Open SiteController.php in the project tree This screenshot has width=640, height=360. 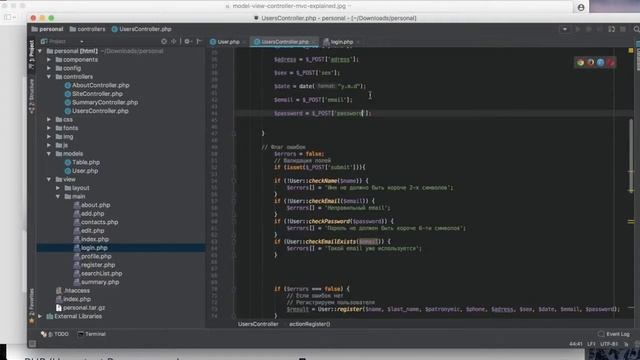coord(94,94)
